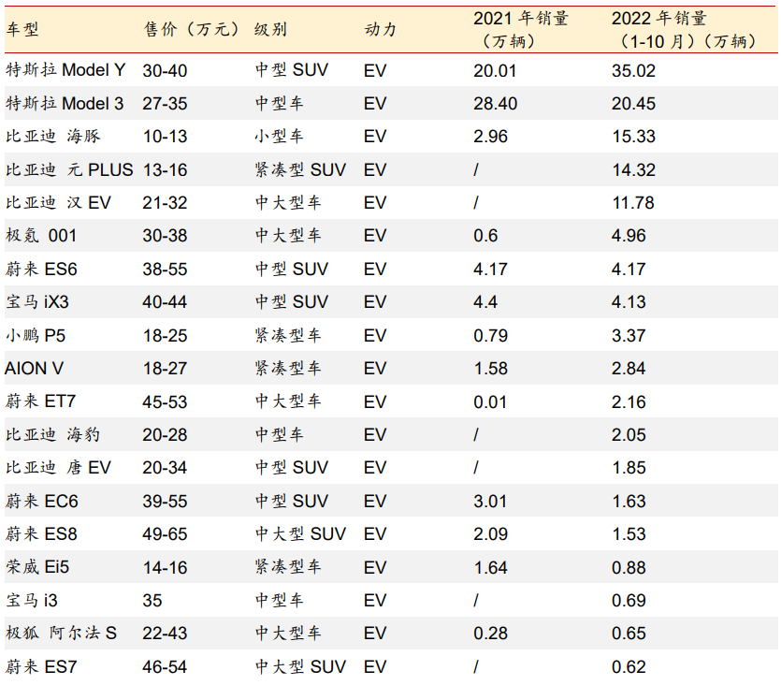Select the 蔚来 ES6 cell
The image size is (781, 700).
pos(41,269)
